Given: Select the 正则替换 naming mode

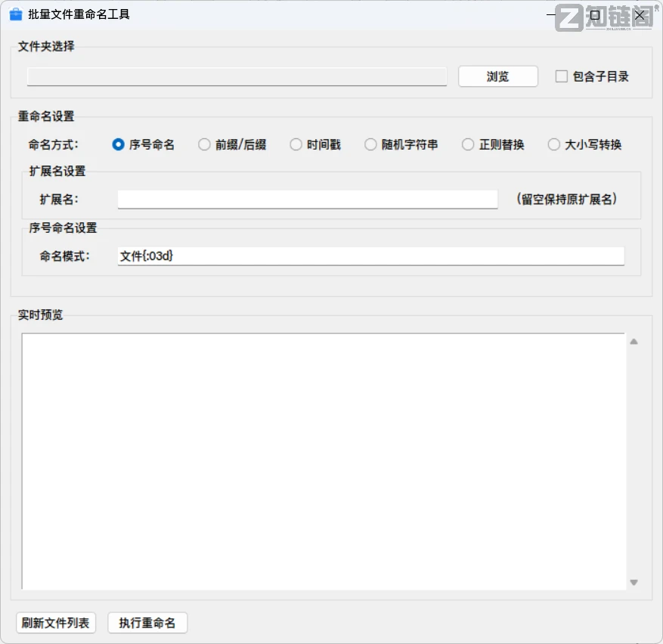Looking at the screenshot, I should [x=467, y=144].
